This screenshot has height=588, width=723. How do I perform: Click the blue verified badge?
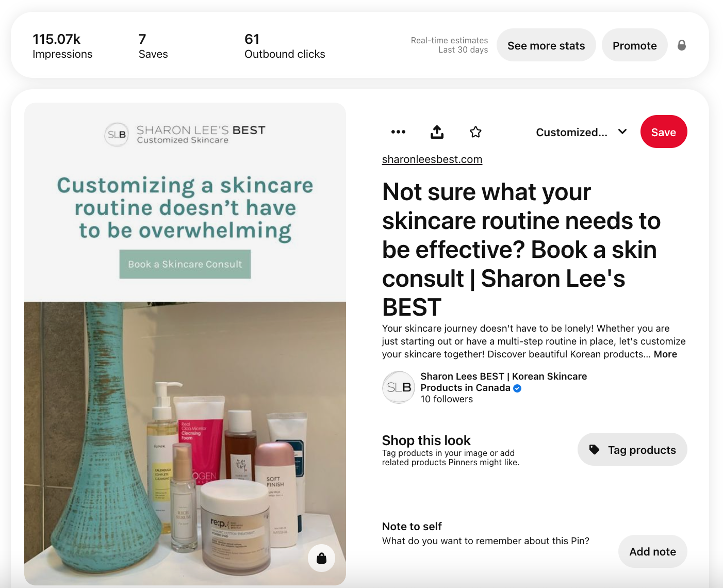point(517,388)
